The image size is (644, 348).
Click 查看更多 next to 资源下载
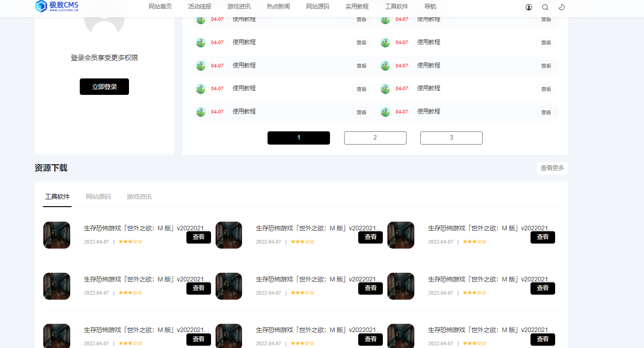tap(552, 168)
